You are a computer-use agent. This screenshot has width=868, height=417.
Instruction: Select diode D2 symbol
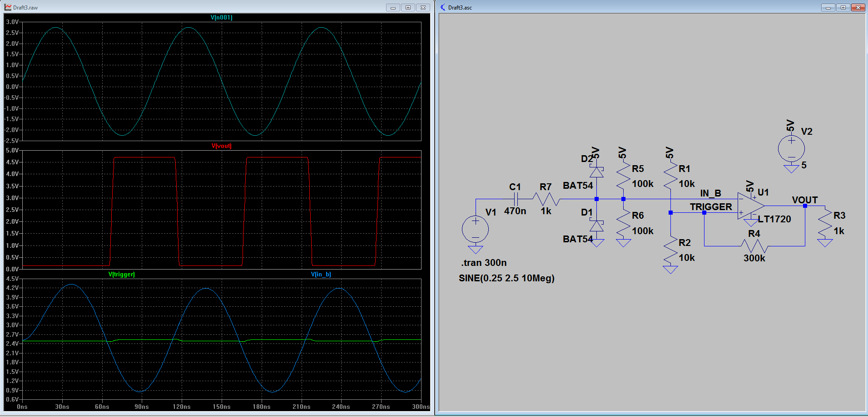[596, 172]
